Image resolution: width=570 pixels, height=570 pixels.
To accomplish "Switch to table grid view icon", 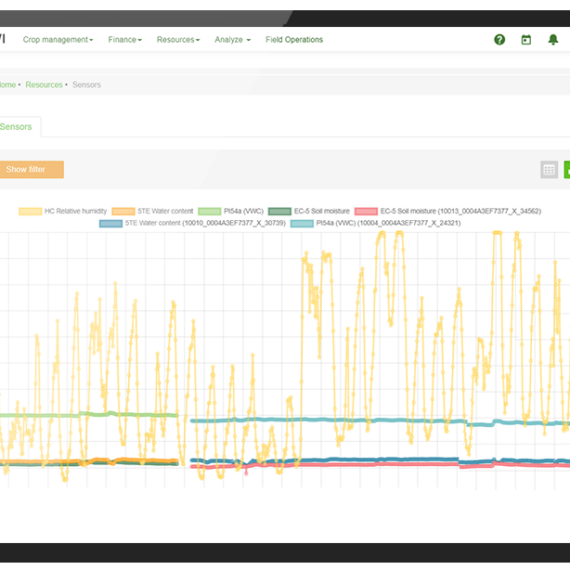I will tap(549, 170).
